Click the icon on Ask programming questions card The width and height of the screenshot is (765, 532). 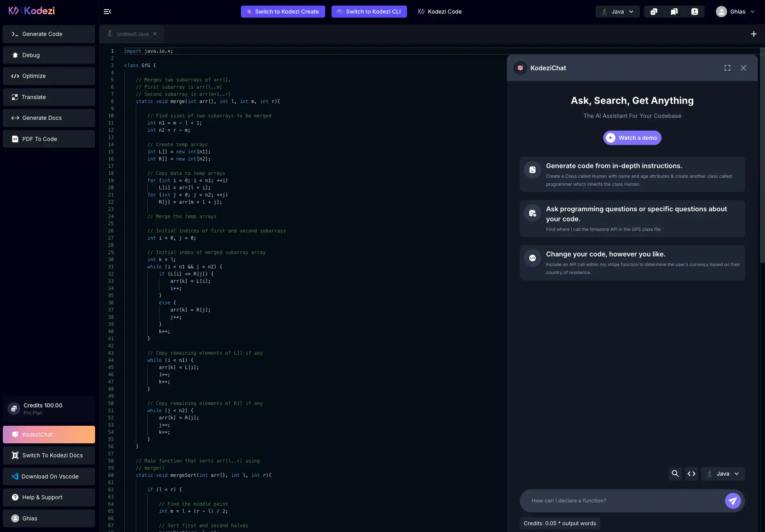[x=533, y=213]
